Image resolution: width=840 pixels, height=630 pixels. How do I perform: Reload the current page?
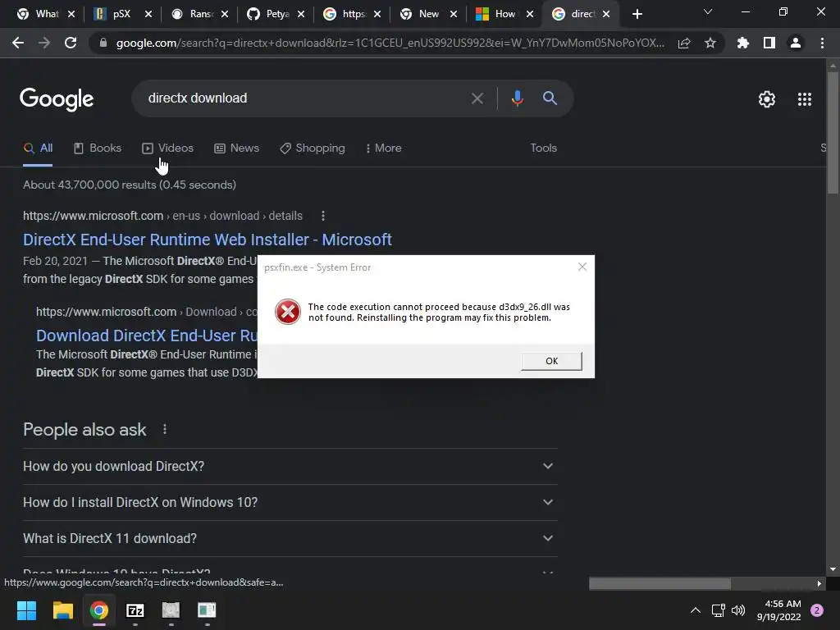point(71,43)
